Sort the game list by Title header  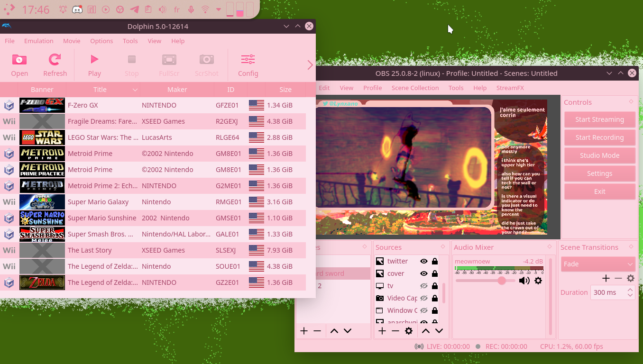pos(103,90)
